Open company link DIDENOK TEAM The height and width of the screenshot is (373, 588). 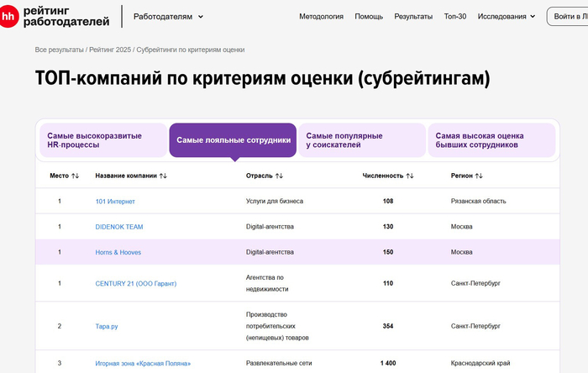point(119,227)
